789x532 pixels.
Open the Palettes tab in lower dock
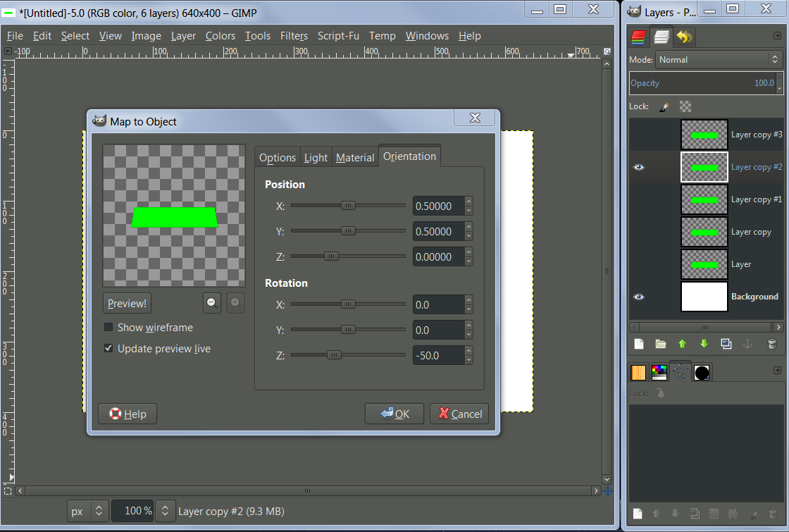(659, 373)
